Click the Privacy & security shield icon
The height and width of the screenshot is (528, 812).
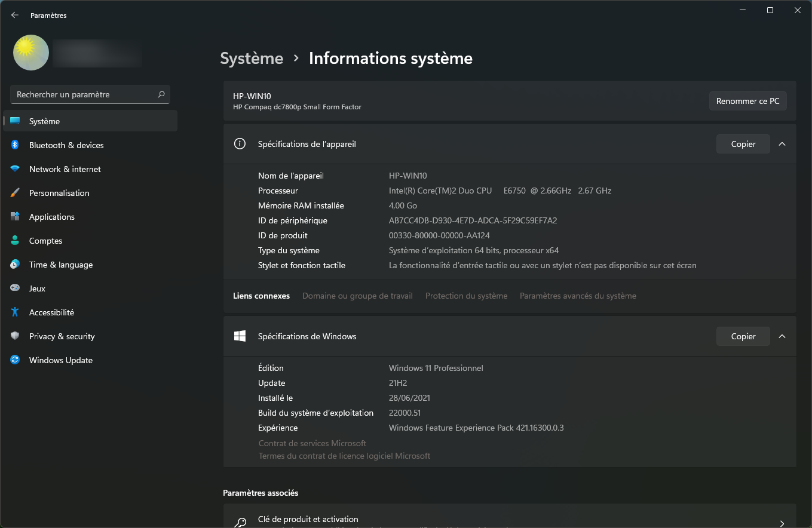(15, 336)
